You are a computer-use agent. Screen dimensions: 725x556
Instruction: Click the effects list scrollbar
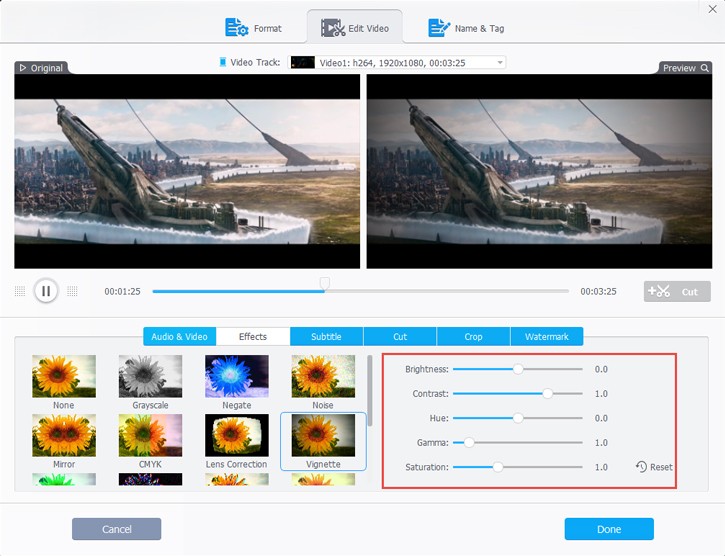click(370, 391)
